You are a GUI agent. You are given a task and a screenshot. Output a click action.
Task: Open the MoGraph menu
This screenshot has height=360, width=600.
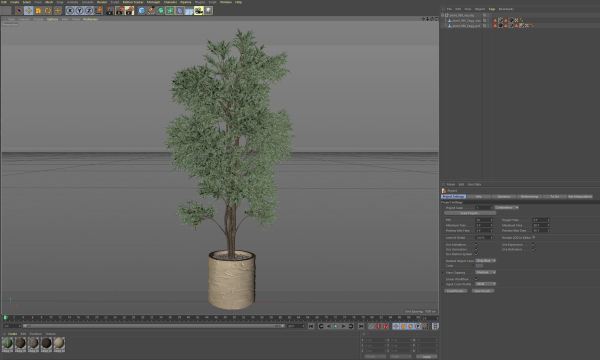click(x=153, y=2)
